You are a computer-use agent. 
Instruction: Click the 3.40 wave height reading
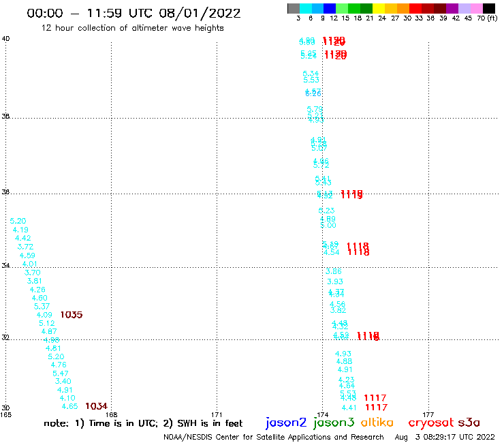point(63,381)
